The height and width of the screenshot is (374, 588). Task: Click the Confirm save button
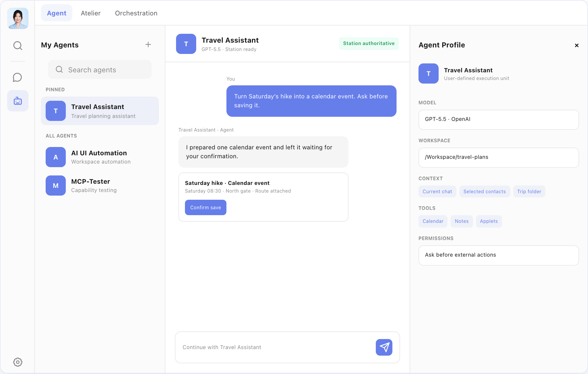point(206,207)
